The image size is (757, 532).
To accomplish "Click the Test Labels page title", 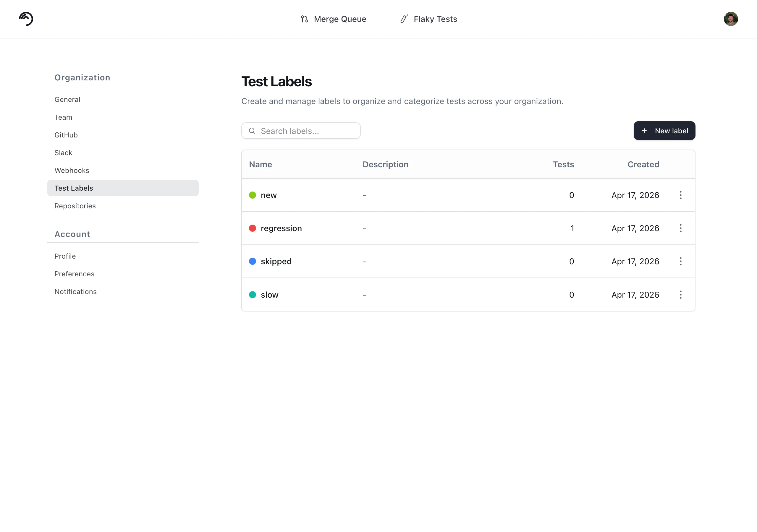I will [276, 81].
